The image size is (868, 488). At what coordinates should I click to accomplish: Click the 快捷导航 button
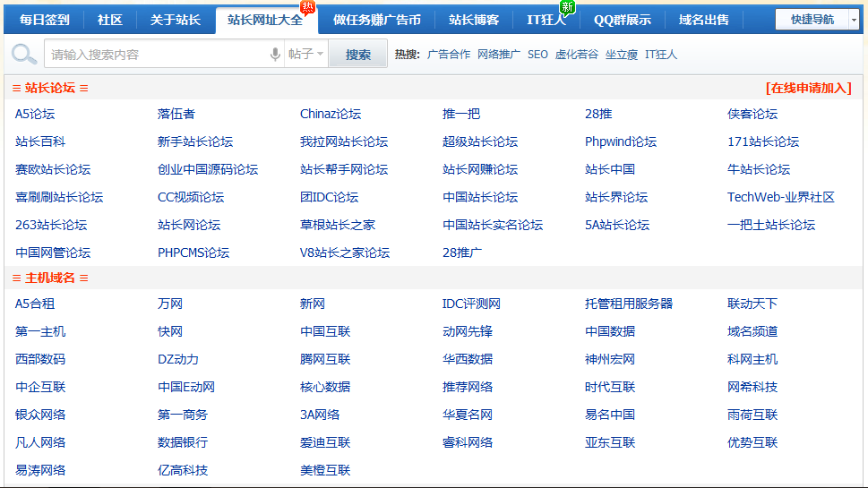[812, 20]
